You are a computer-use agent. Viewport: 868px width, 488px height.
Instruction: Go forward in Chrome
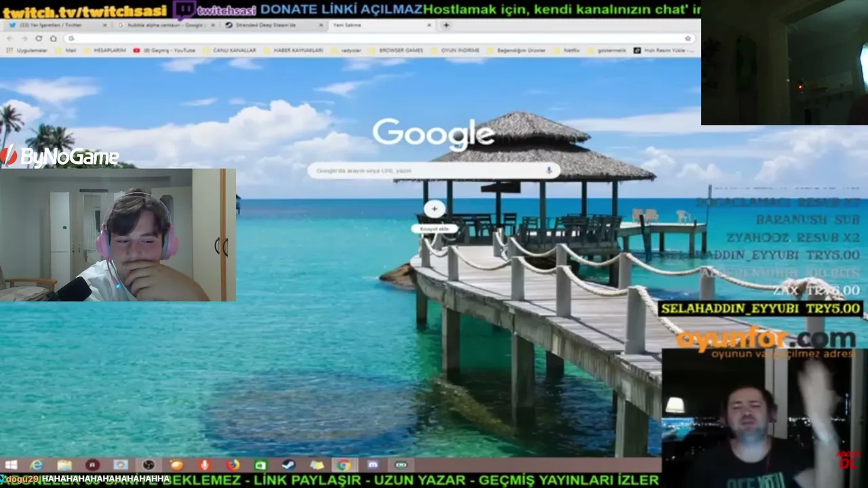coord(25,39)
